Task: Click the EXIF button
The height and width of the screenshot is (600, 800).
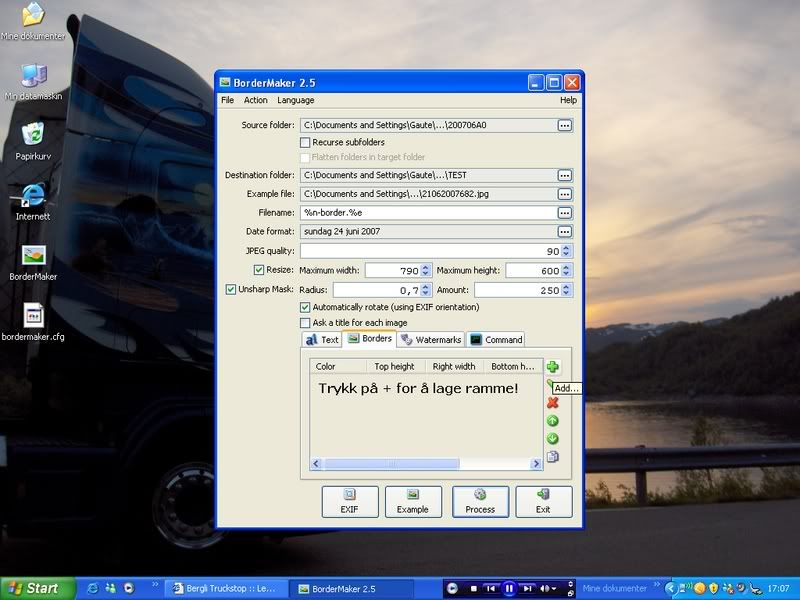Action: pos(350,502)
